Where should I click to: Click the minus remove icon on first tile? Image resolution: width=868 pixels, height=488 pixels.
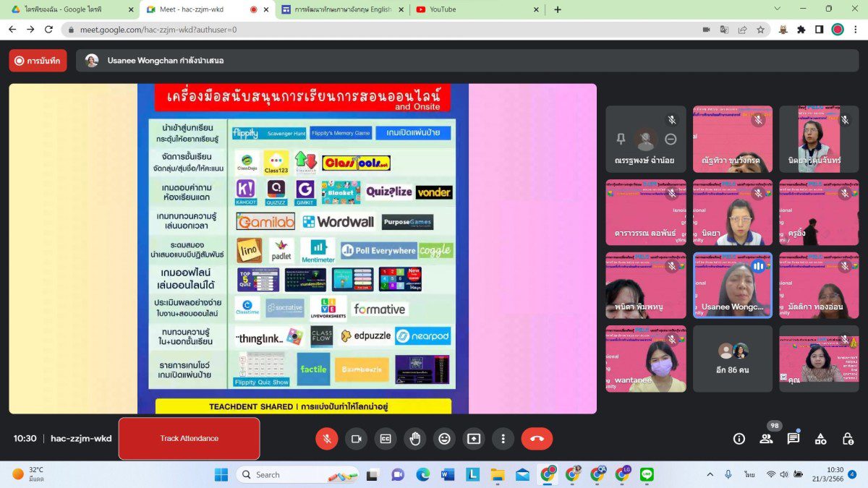tap(671, 139)
